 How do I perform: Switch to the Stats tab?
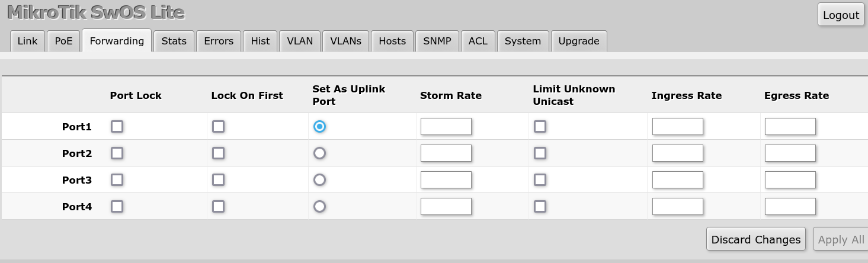coord(174,41)
